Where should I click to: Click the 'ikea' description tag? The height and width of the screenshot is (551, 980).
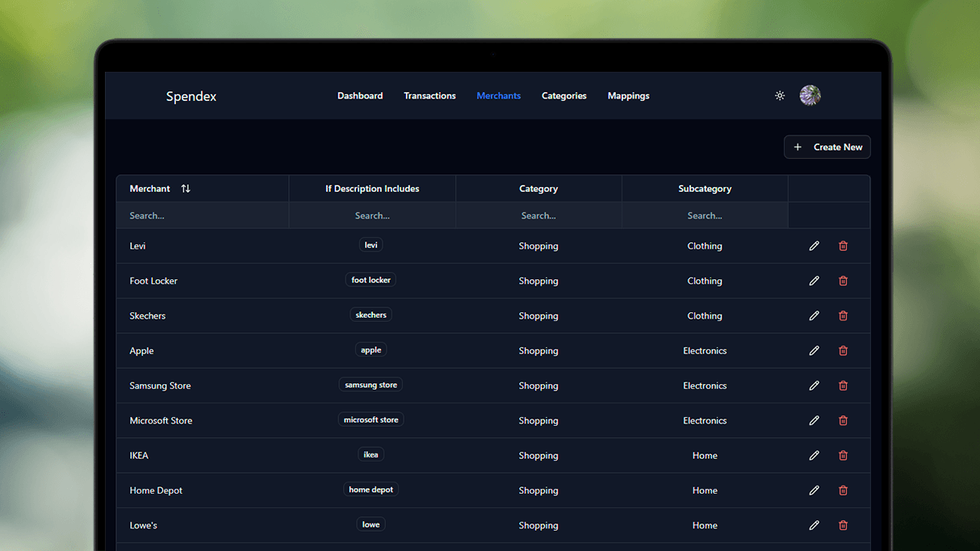371,455
